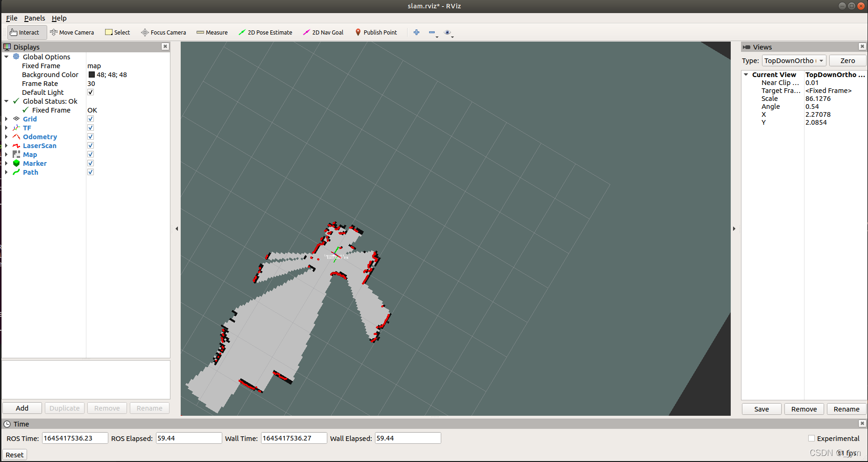Expand the Odometry display node
Image resolution: width=868 pixels, height=462 pixels.
(7, 136)
